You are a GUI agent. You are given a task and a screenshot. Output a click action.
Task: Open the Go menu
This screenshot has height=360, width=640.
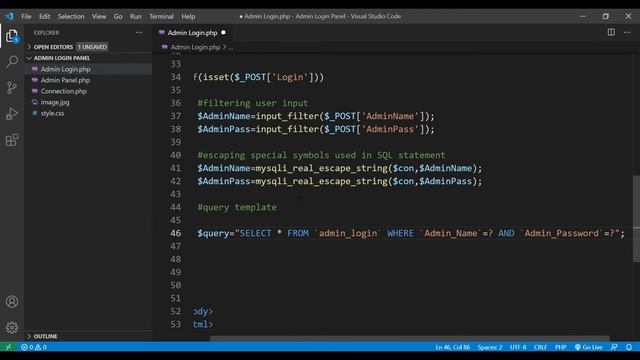[x=118, y=16]
